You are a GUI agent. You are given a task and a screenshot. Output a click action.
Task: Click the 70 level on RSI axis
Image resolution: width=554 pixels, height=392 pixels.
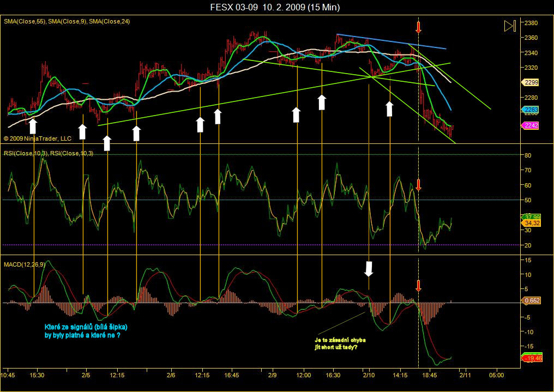(x=528, y=171)
